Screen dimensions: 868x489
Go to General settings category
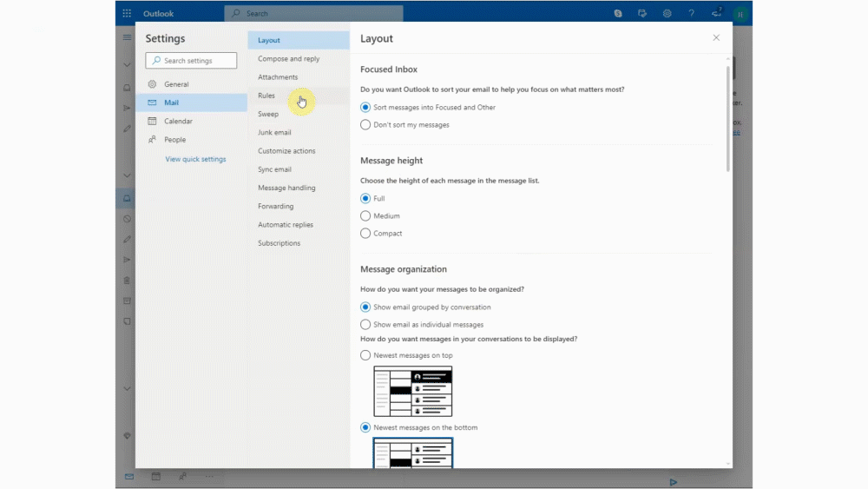click(x=192, y=84)
